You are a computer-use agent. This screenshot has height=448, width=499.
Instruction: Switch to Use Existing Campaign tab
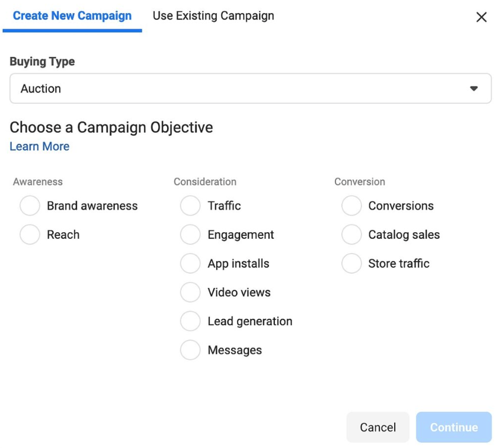[213, 16]
